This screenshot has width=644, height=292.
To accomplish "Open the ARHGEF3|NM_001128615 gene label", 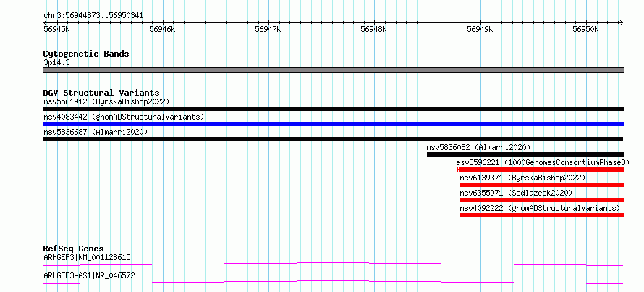I will 87,258.
